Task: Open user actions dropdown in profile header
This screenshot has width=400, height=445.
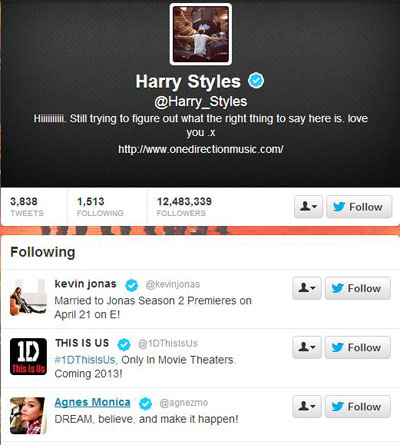Action: [308, 207]
